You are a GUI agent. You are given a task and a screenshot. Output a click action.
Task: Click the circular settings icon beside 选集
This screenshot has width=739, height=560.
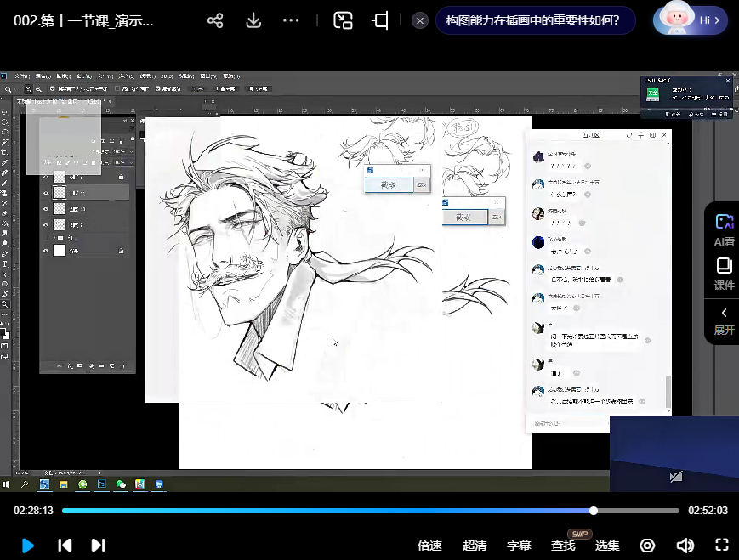(647, 546)
